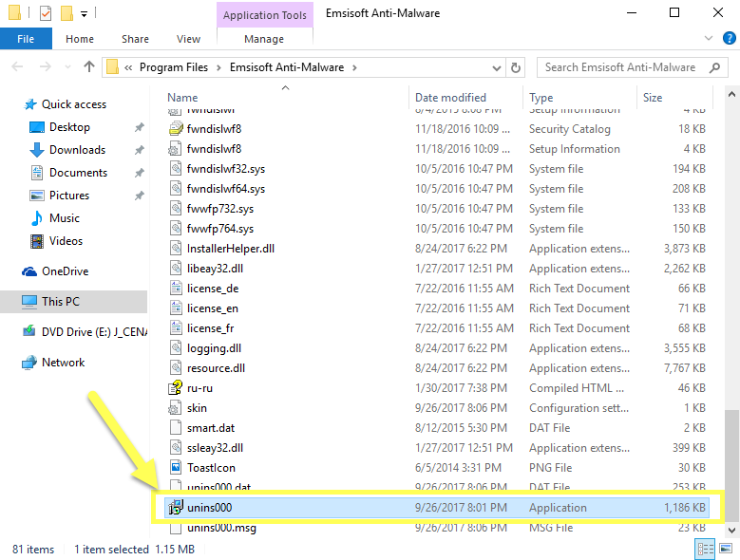
Task: Sort by the Type column header
Action: (541, 98)
